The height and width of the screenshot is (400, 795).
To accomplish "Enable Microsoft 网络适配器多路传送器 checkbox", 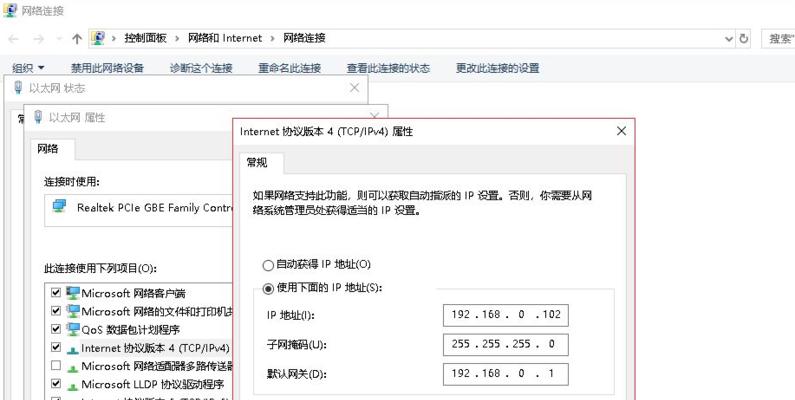I will 56,366.
